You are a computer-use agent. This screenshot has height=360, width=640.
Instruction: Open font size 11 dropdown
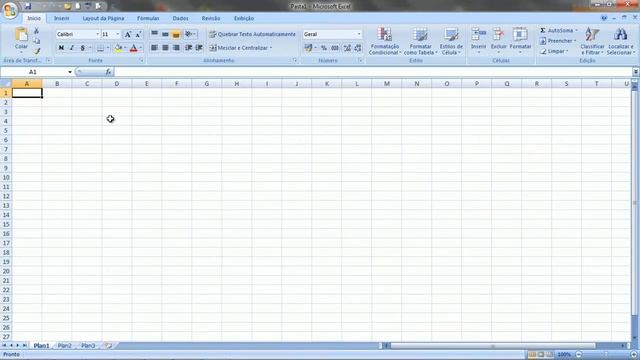(x=118, y=34)
